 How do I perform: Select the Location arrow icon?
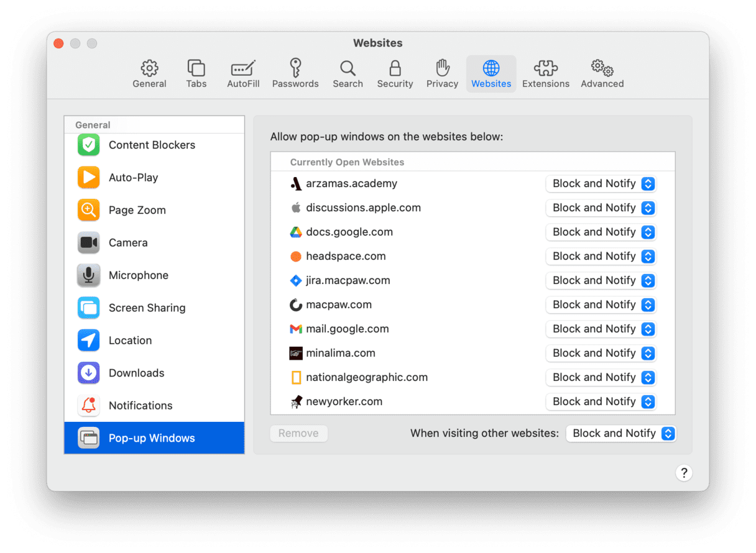point(88,340)
